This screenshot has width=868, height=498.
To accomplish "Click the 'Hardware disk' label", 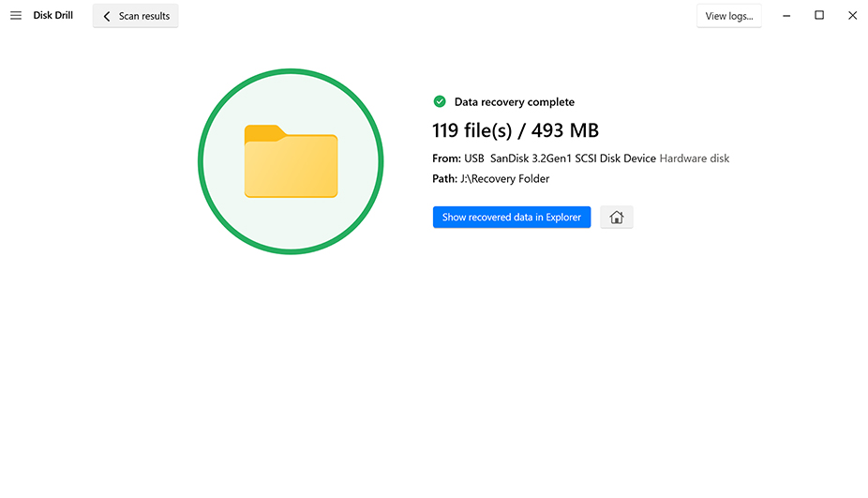I will (695, 158).
